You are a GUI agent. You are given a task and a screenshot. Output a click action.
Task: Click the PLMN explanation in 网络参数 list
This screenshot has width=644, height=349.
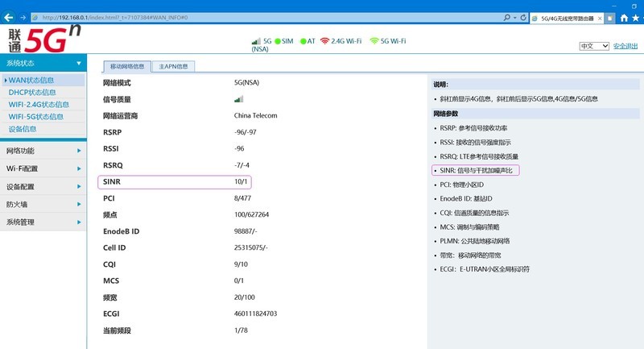coord(474,241)
